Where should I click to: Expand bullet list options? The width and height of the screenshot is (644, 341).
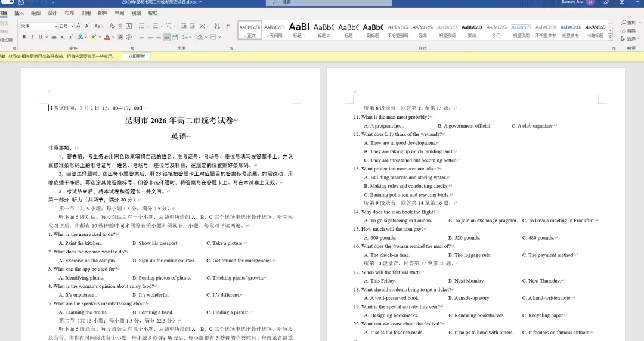[x=147, y=26]
